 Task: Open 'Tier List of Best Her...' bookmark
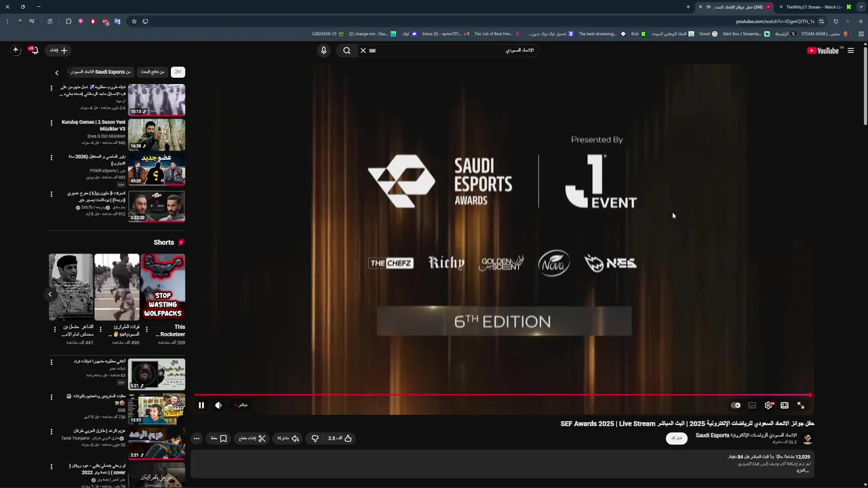point(496,34)
